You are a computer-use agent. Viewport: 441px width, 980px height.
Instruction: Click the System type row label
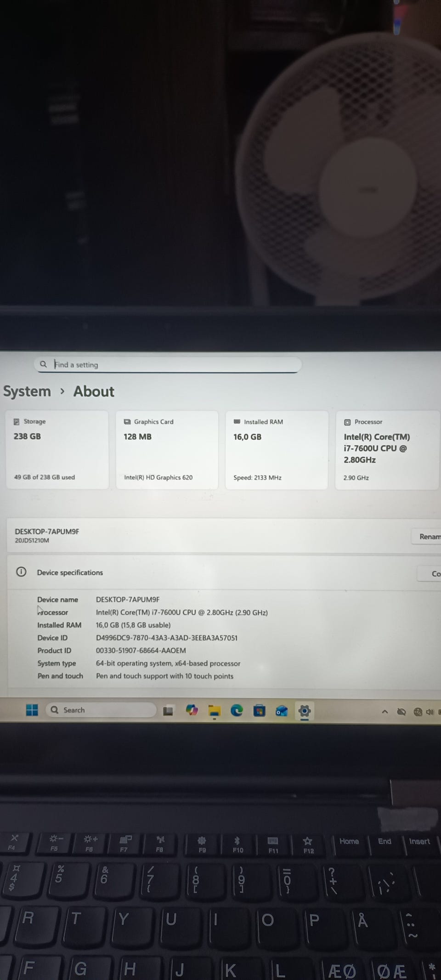(x=57, y=663)
